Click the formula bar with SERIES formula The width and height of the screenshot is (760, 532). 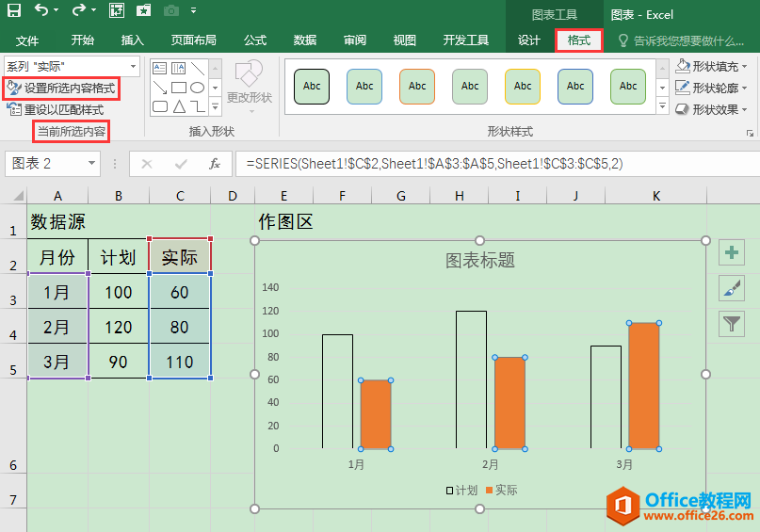pos(497,164)
